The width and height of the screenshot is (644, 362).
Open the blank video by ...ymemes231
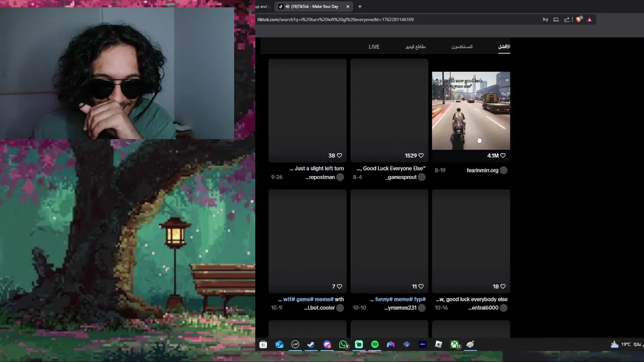(389, 241)
